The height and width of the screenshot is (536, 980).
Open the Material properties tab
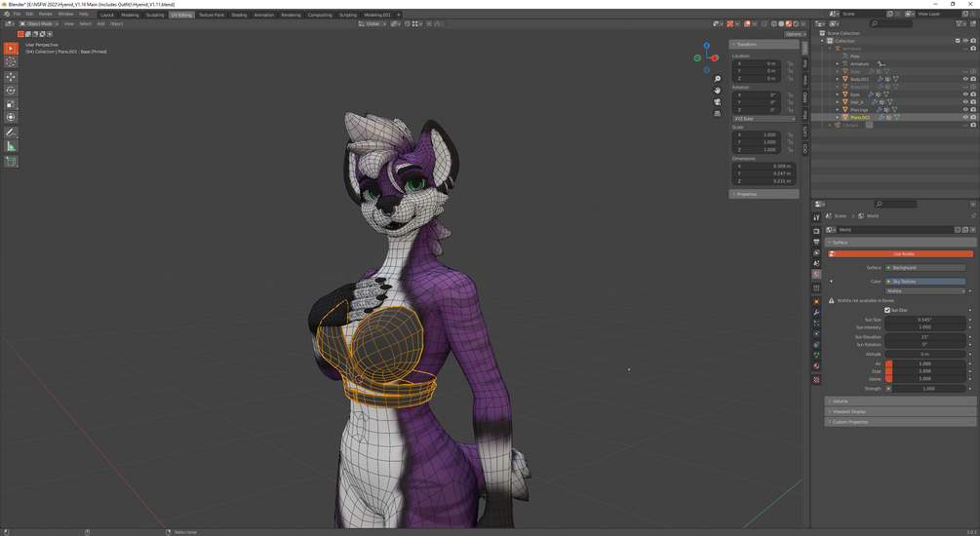[816, 366]
